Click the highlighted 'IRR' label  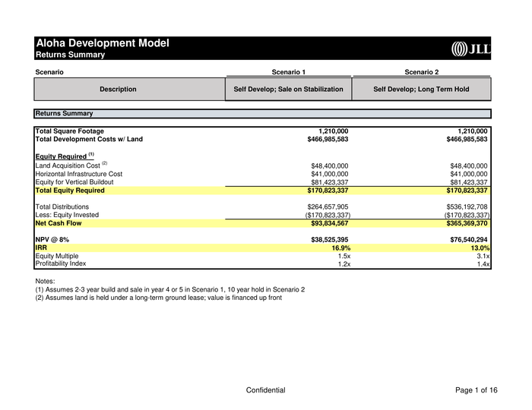(x=41, y=248)
